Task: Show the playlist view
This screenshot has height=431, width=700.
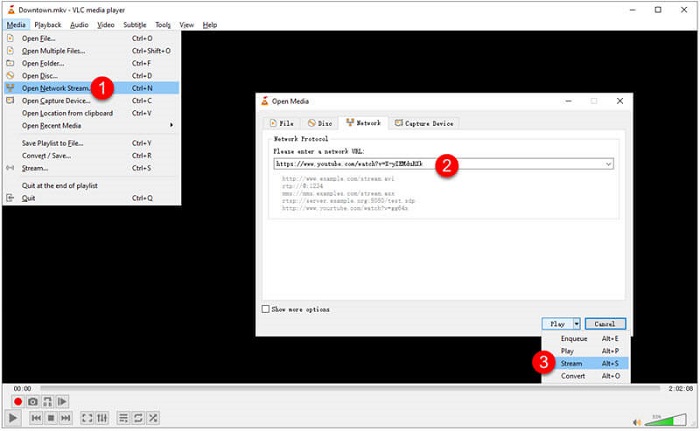Action: coord(123,418)
